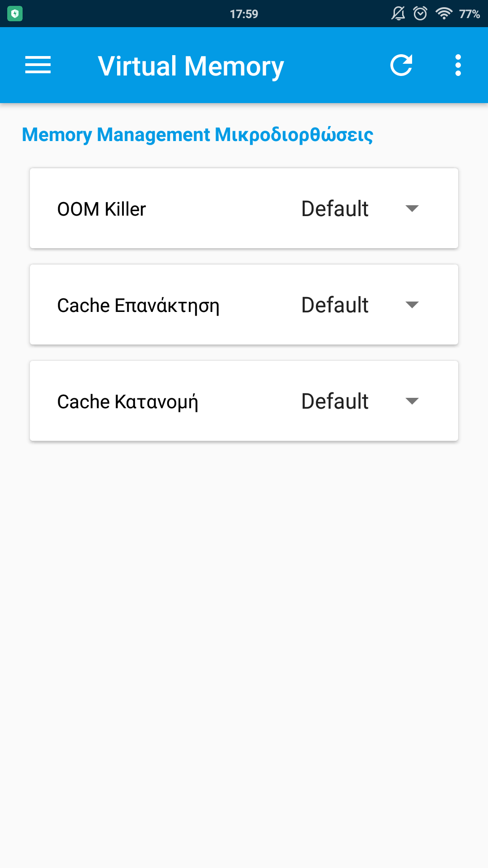The width and height of the screenshot is (488, 868).
Task: Open the three-dot overflow menu
Action: pyautogui.click(x=458, y=65)
